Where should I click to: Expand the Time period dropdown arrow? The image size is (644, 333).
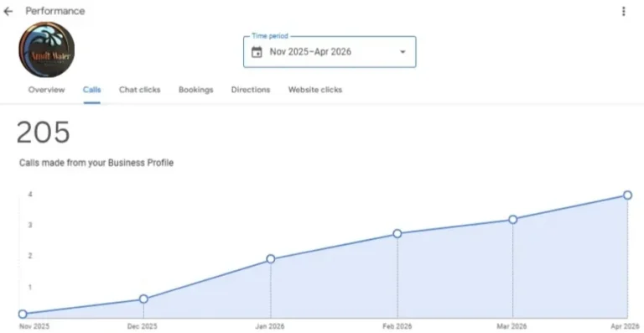[x=402, y=52]
